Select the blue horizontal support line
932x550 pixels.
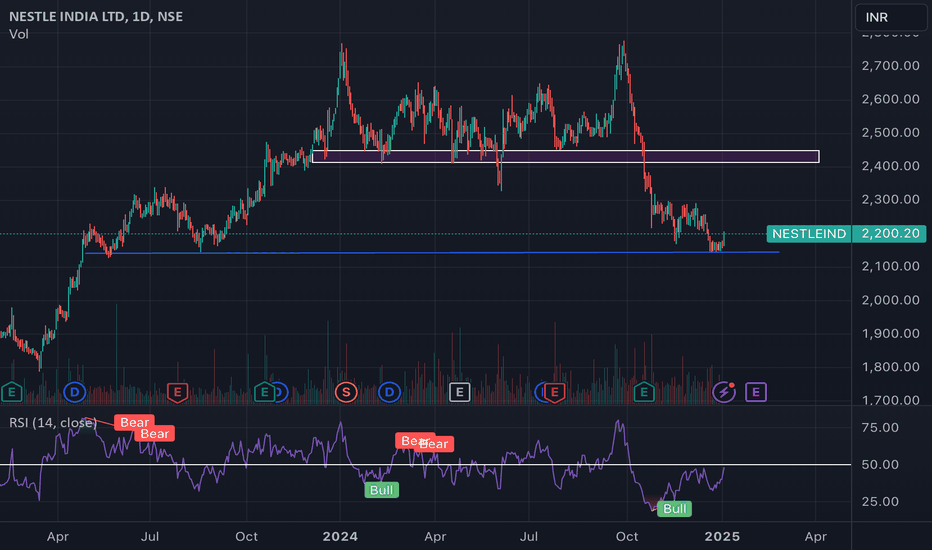(x=432, y=253)
